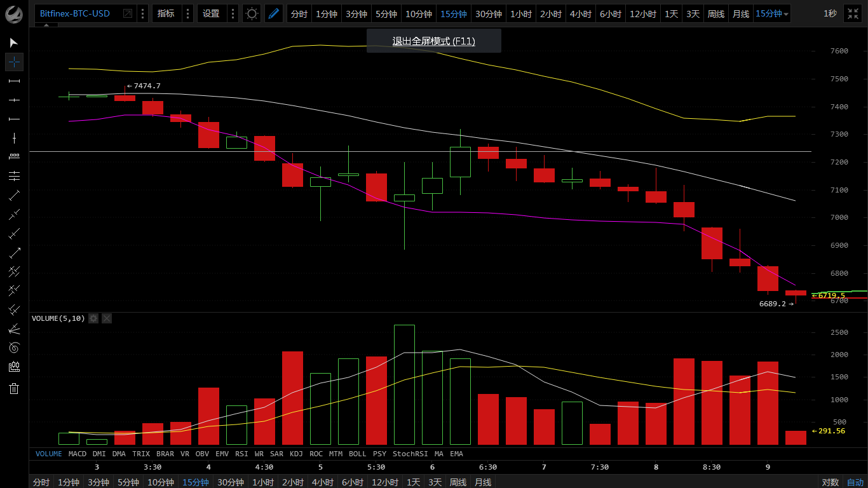Image resolution: width=868 pixels, height=488 pixels.
Task: Click the tallest green volume bar
Action: [x=404, y=384]
